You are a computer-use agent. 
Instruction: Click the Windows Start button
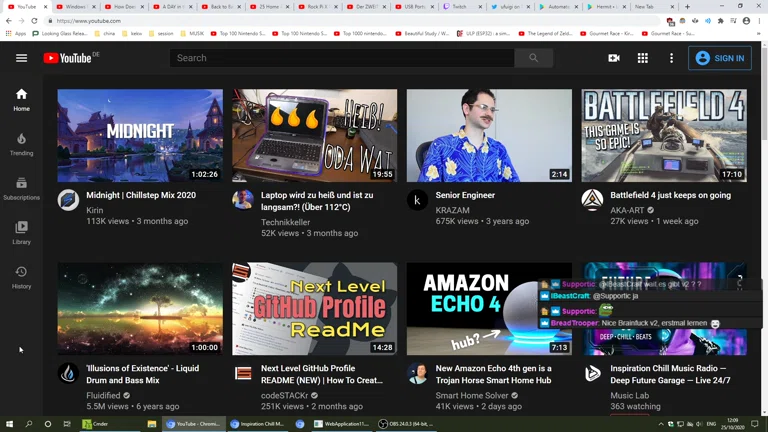[x=9, y=424]
